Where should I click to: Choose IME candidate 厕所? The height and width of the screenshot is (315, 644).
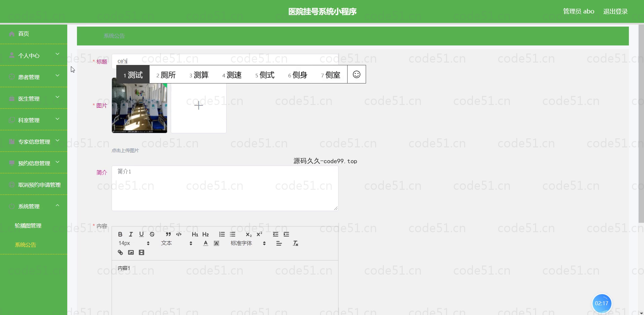(x=166, y=75)
